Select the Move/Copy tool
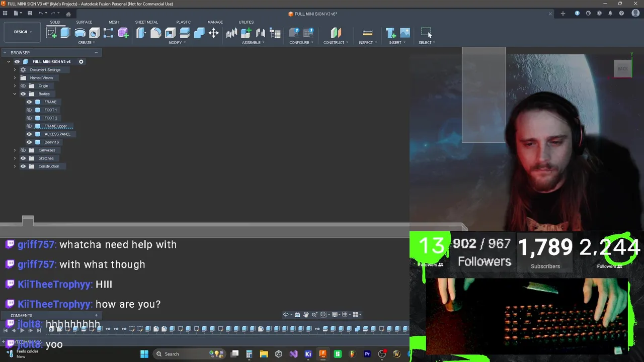The height and width of the screenshot is (362, 644). [x=214, y=33]
